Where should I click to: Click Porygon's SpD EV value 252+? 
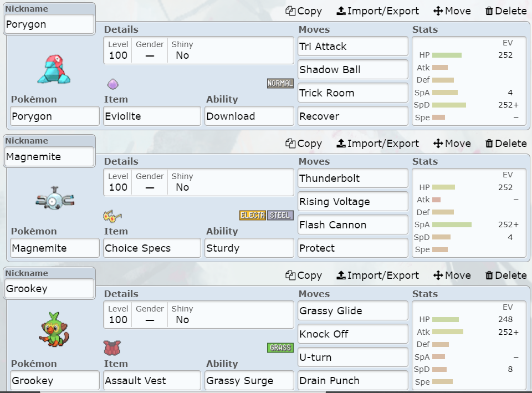(x=508, y=105)
